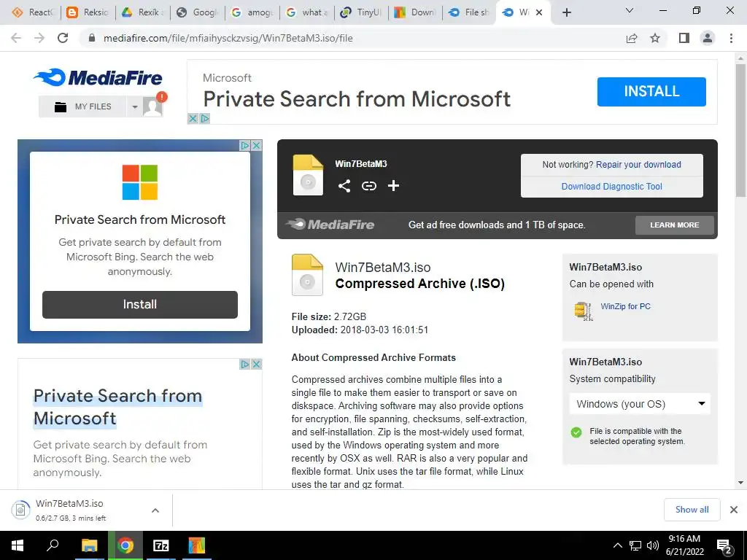Screen dimensions: 747x560
Task: Click Chrome icon on taskbar
Action: coord(125,545)
